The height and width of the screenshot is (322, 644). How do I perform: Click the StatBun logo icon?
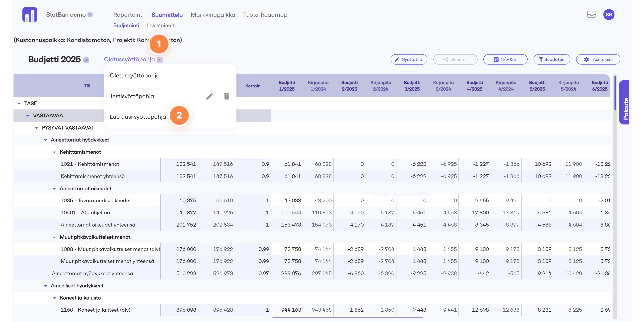tap(30, 15)
